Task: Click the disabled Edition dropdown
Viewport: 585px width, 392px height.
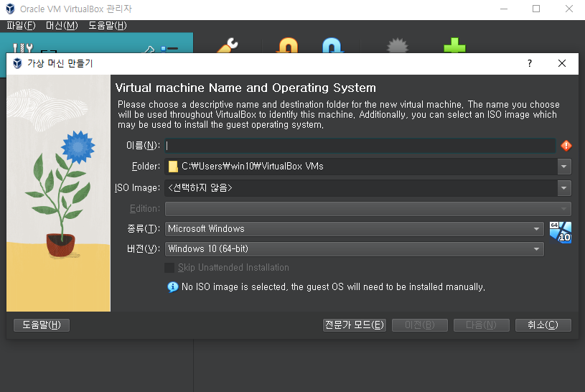Action: tap(368, 209)
